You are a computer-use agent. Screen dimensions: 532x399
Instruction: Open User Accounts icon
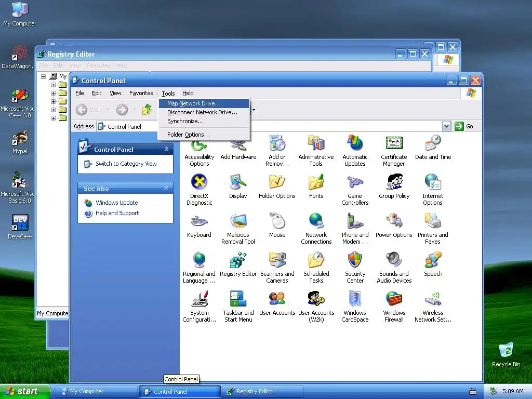277,303
